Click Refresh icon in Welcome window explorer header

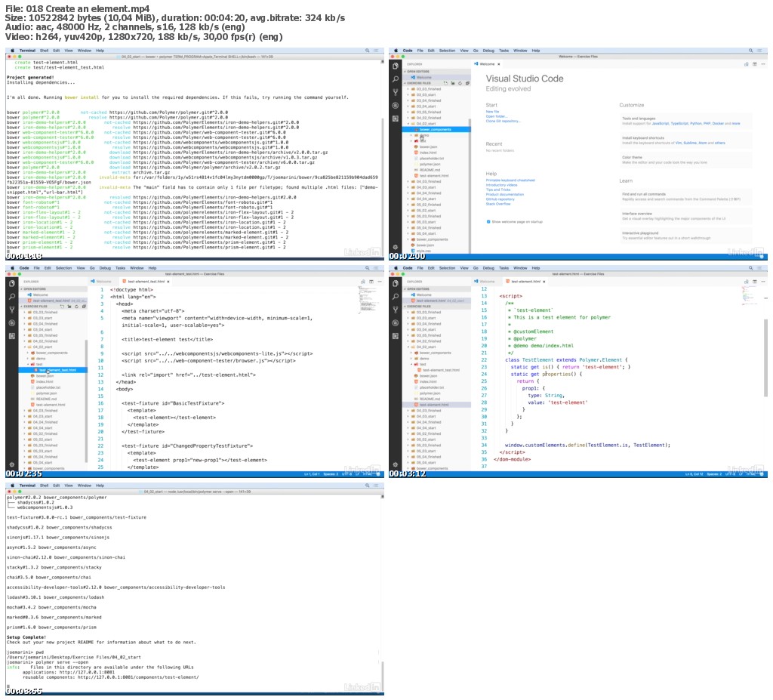click(x=460, y=83)
